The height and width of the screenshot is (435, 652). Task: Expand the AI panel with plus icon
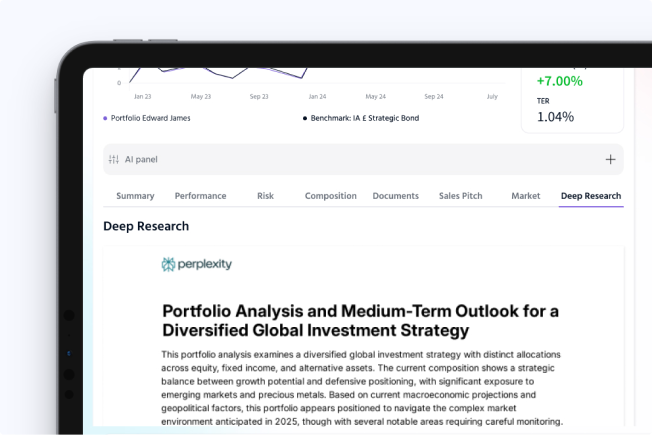610,160
